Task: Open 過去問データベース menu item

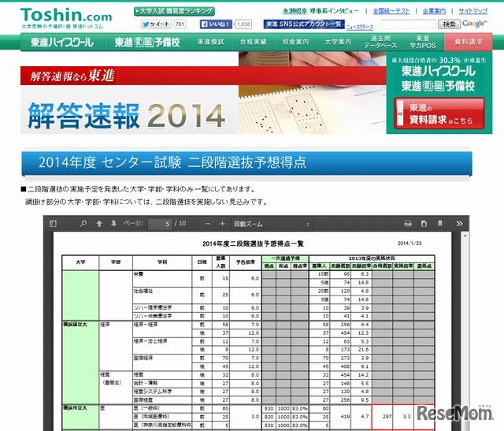Action: point(380,42)
